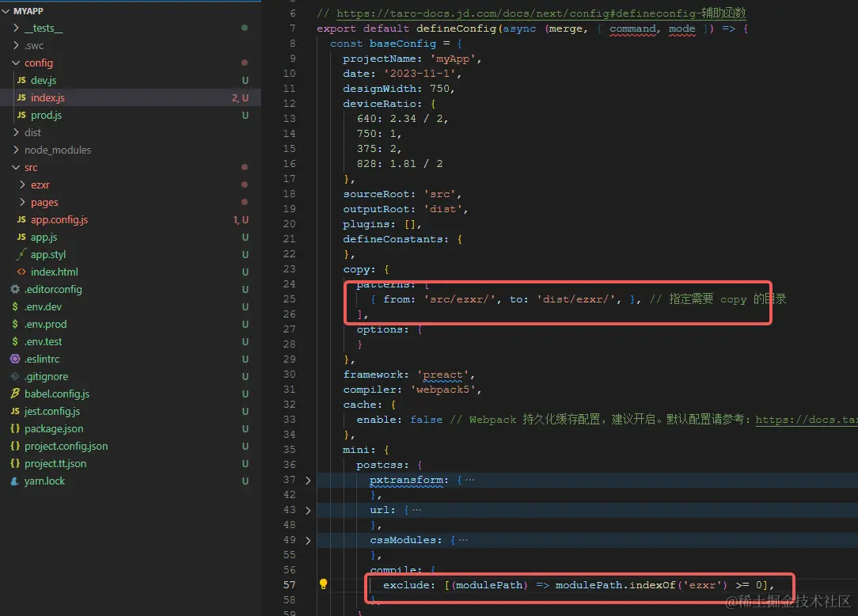Click the JS icon beside dev.js
Image resolution: width=858 pixels, height=616 pixels.
click(x=21, y=80)
